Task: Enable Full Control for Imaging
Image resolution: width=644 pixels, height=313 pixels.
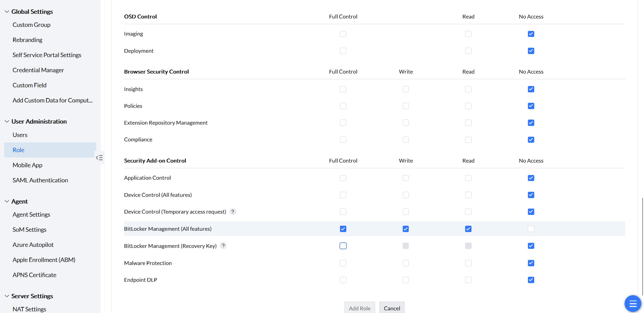Action: 343,34
